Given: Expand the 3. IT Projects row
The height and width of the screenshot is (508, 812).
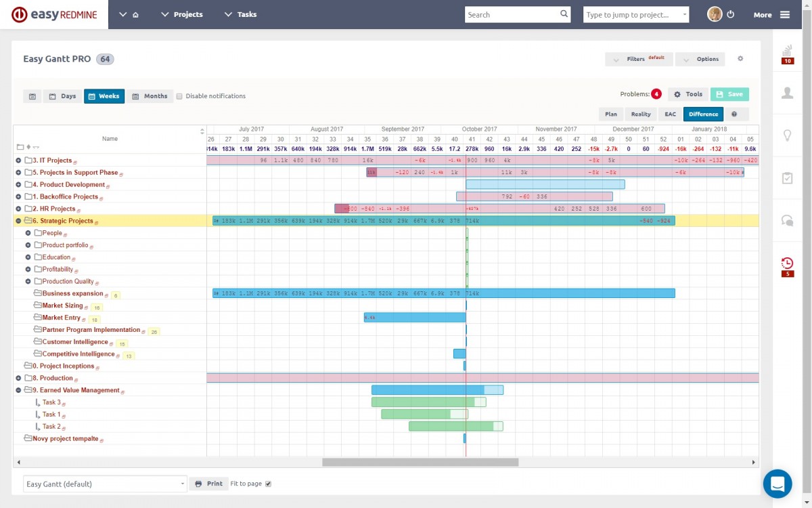Looking at the screenshot, I should [x=19, y=161].
